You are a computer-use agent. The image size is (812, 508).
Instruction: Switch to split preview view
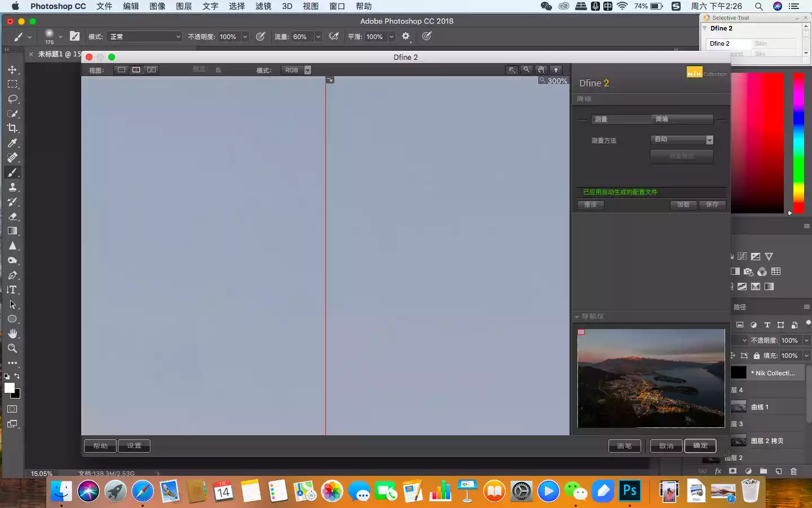click(136, 70)
